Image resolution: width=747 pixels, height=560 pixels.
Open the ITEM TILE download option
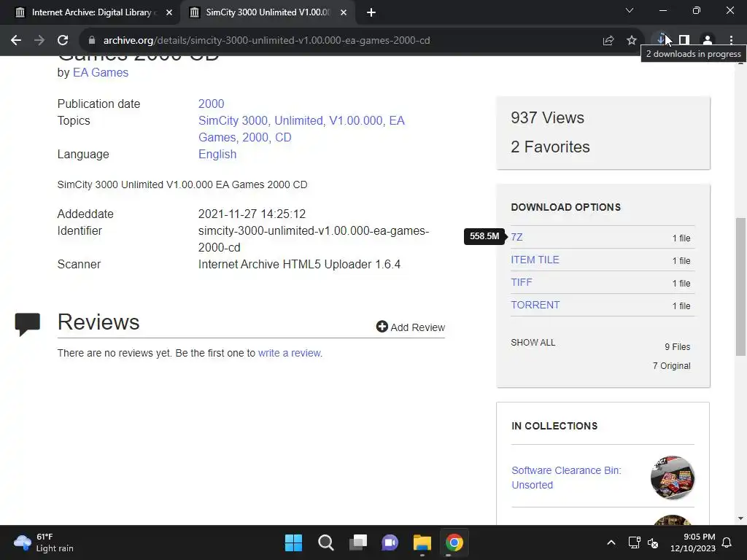click(x=535, y=260)
